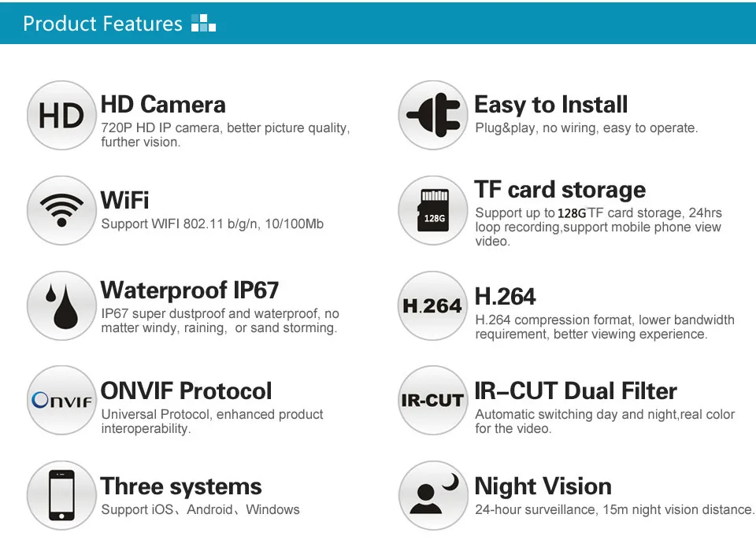
Task: Click the IR-CUT Dual Filter heading
Action: tap(576, 390)
